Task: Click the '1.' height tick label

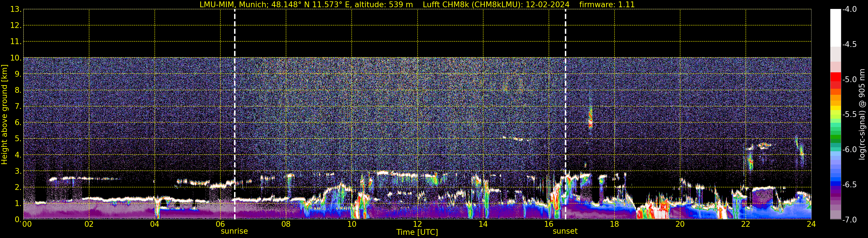Action: point(18,204)
